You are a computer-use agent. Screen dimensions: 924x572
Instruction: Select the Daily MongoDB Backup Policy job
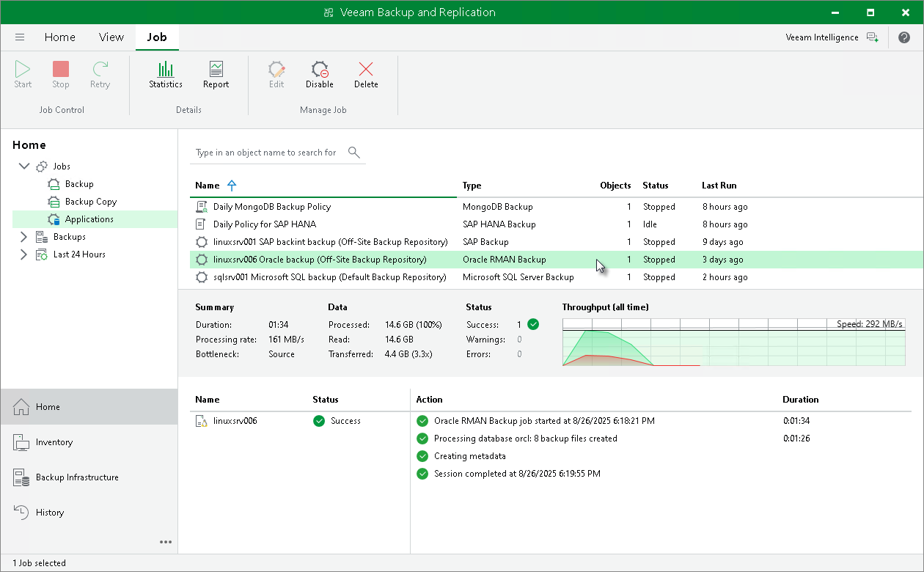pos(271,207)
